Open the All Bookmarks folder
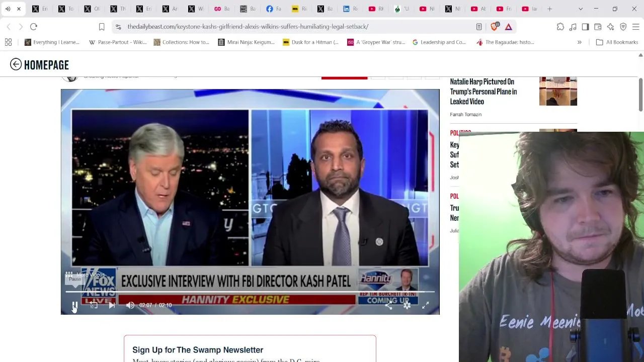Image resolution: width=644 pixels, height=362 pixels. (617, 42)
